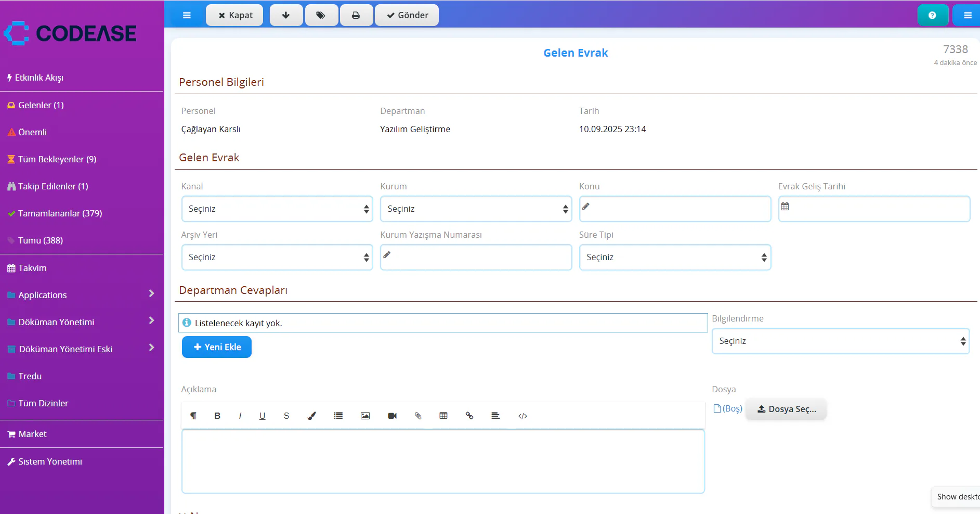Image resolution: width=980 pixels, height=514 pixels.
Task: Click the Evrak Geliş Tarihi date field
Action: tap(874, 209)
